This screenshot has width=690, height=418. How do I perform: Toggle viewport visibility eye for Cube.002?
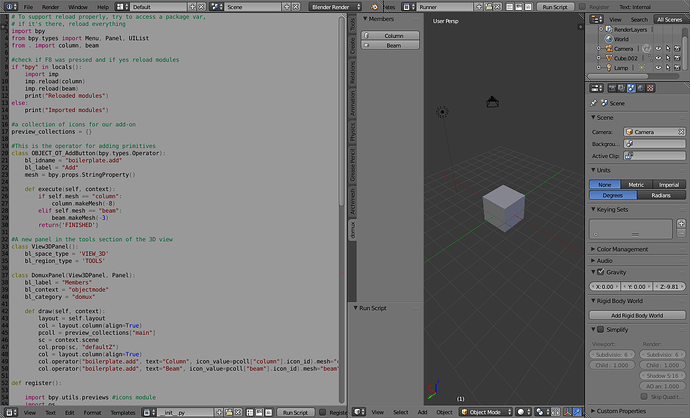(658, 58)
